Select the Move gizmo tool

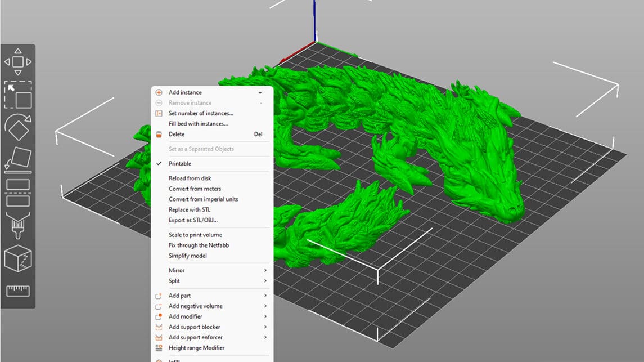(18, 61)
